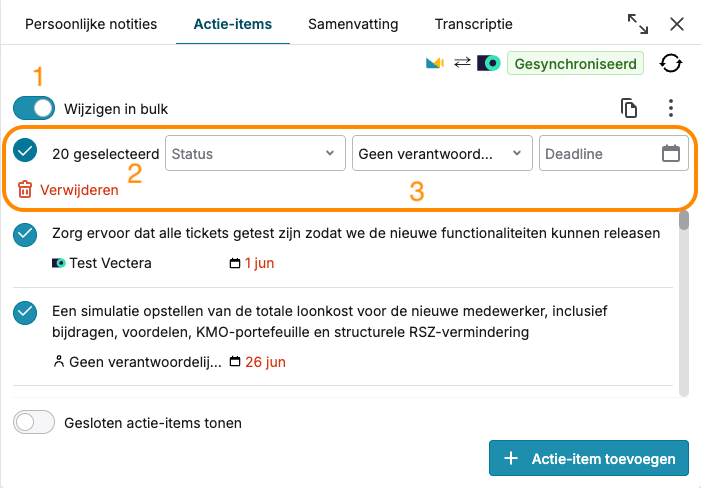Enable the Gesloten actie-items tonen toggle
The image size is (701, 488).
(34, 422)
